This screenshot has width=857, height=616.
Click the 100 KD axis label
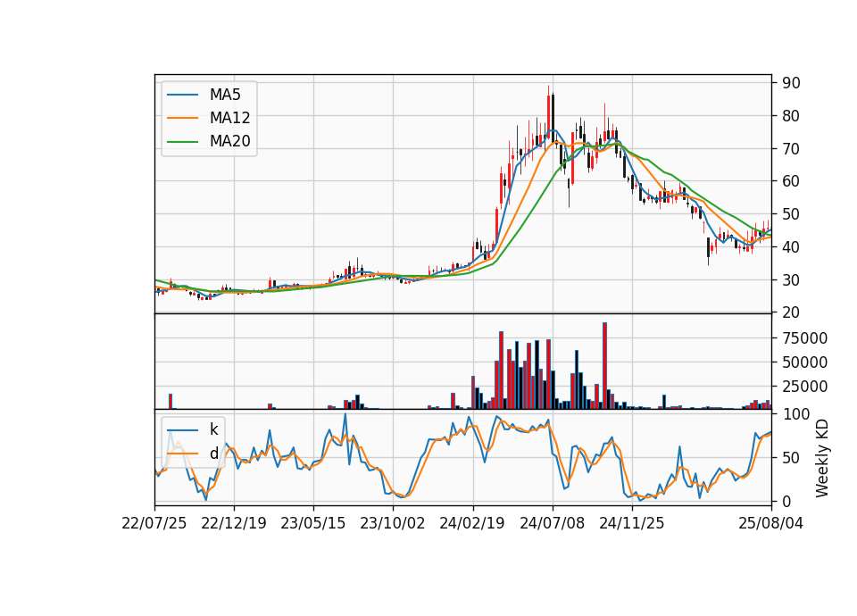pos(795,414)
